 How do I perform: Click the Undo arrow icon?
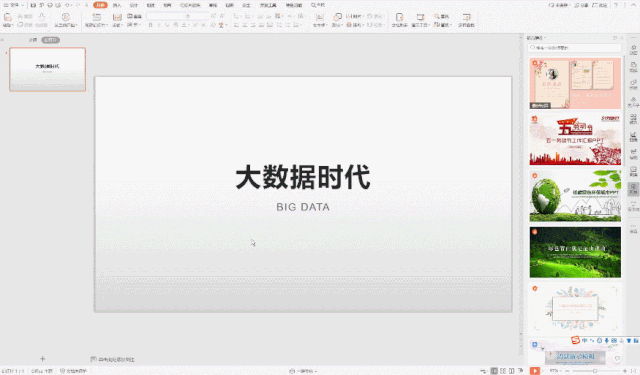67,5
